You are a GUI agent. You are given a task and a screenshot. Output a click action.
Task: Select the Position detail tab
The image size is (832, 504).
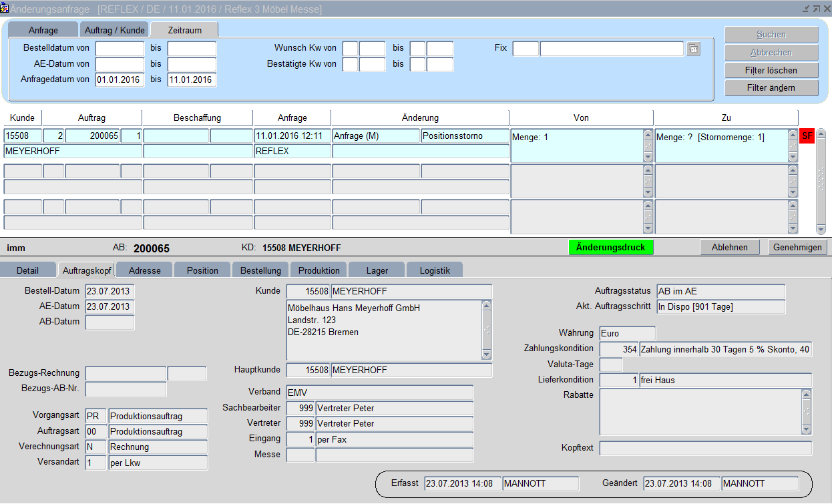coord(202,270)
